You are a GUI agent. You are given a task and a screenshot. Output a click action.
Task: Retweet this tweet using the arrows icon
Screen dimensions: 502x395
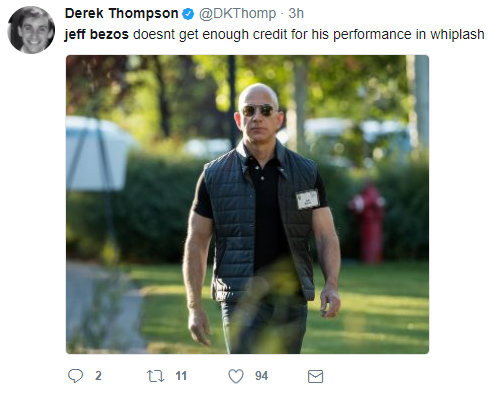pos(156,376)
